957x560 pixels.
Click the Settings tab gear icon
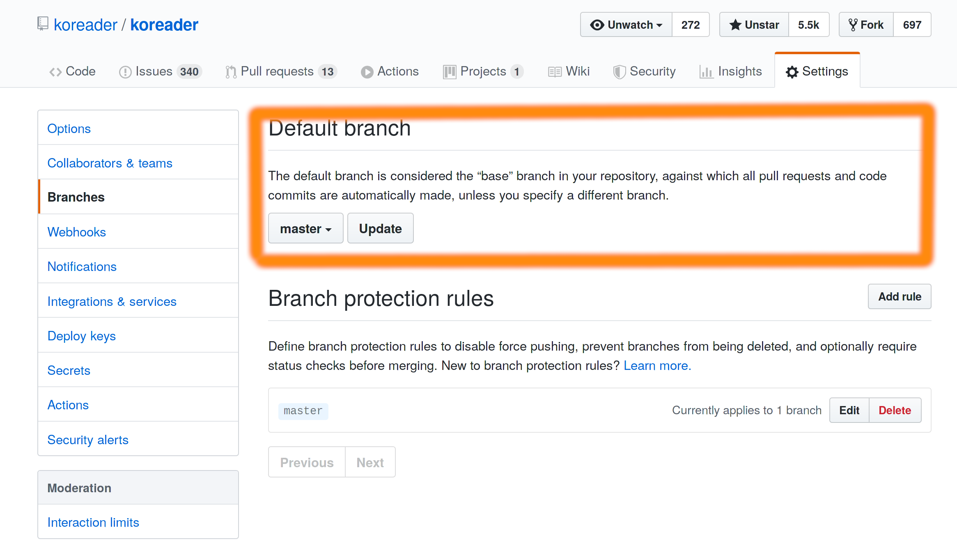[x=792, y=72]
